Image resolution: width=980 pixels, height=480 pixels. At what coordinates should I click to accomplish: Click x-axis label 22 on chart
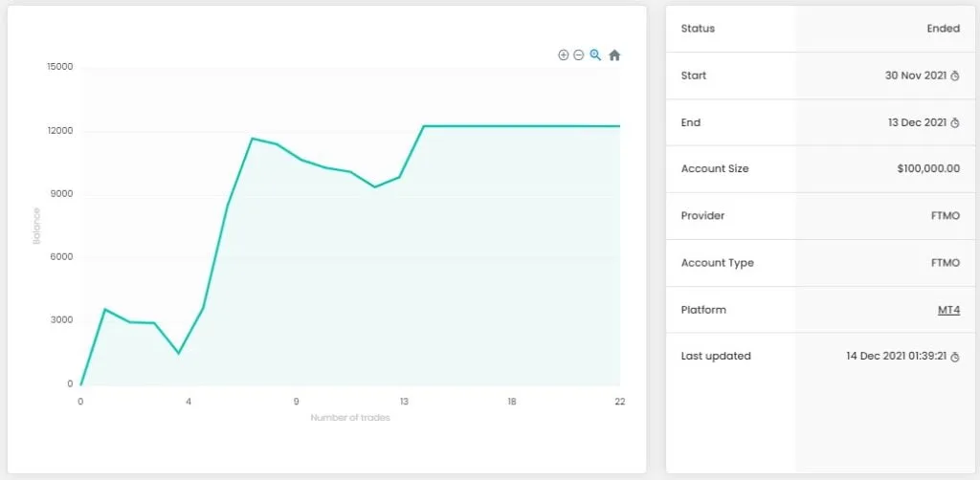point(619,402)
